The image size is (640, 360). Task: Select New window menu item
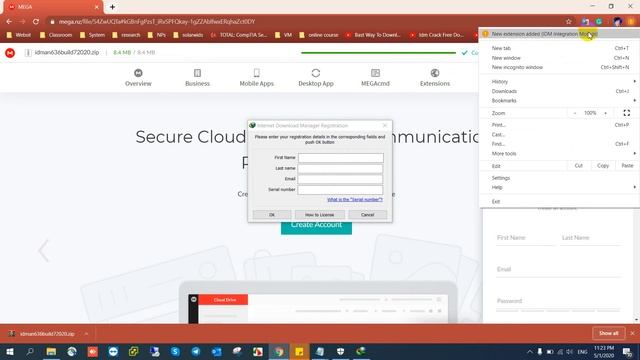click(559, 58)
